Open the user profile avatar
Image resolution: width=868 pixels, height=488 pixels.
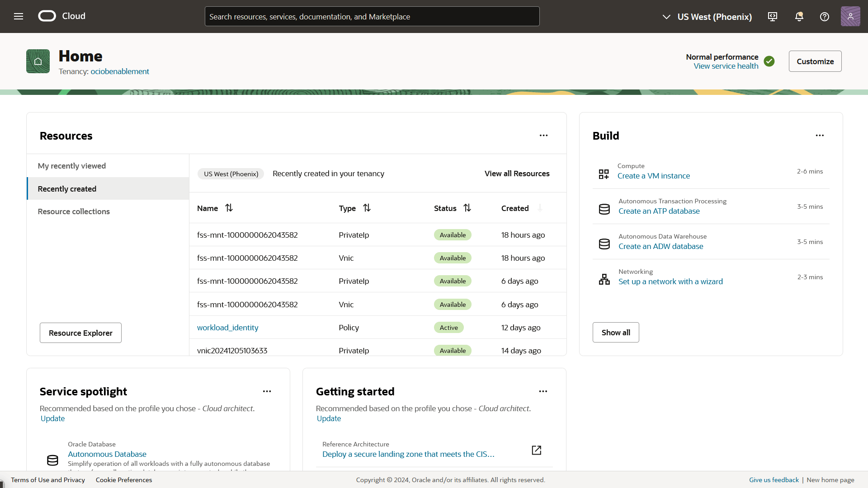tap(850, 16)
